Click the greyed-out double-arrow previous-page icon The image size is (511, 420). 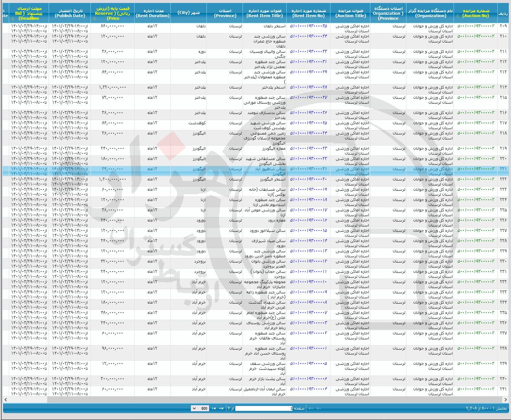point(311,408)
